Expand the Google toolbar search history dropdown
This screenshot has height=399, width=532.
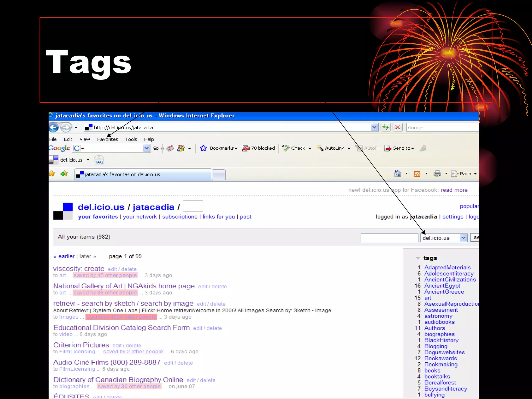147,148
